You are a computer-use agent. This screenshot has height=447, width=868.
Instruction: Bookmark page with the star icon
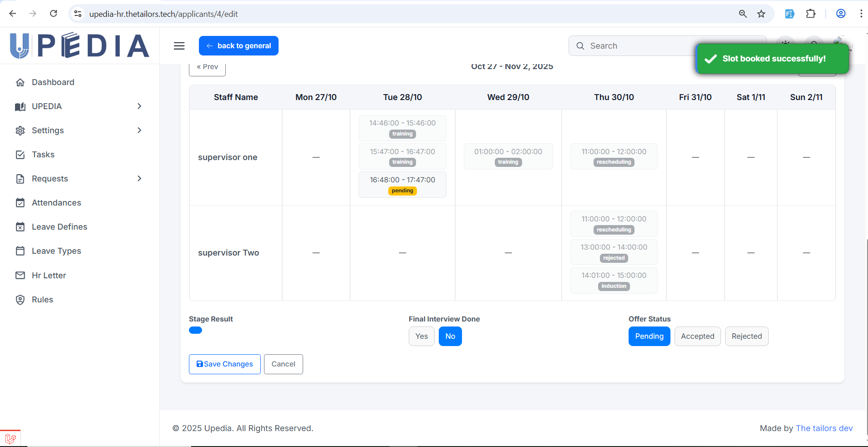click(x=761, y=14)
